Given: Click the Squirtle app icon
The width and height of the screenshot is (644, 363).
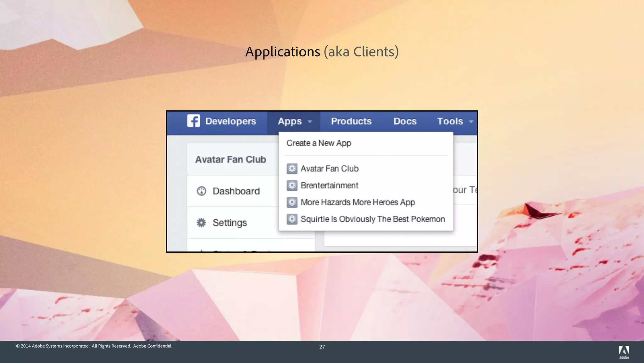Looking at the screenshot, I should click(292, 219).
